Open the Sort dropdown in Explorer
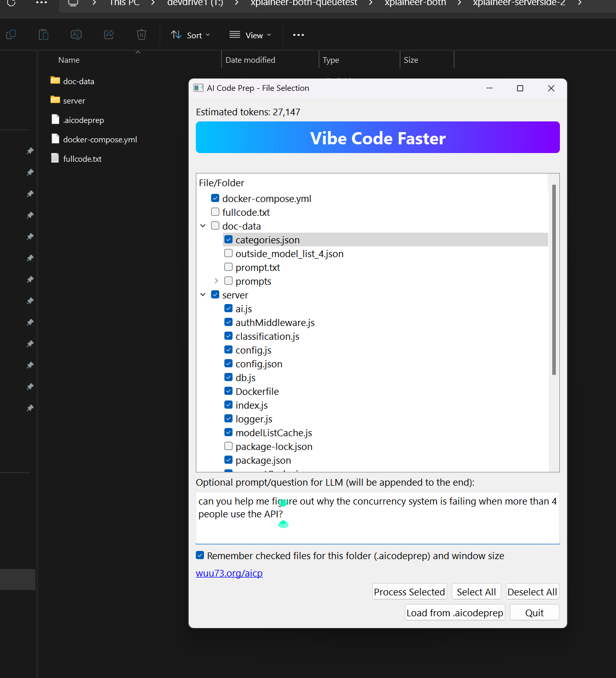This screenshot has width=616, height=678. point(190,35)
